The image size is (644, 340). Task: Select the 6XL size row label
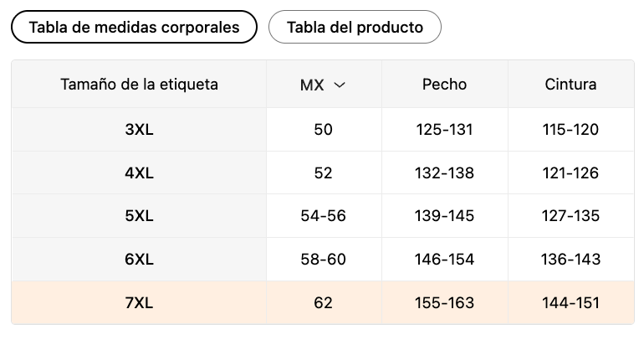coord(139,260)
